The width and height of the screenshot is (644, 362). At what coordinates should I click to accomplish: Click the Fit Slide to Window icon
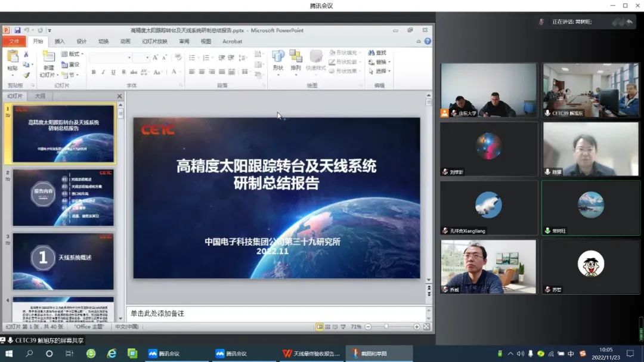coord(427,327)
